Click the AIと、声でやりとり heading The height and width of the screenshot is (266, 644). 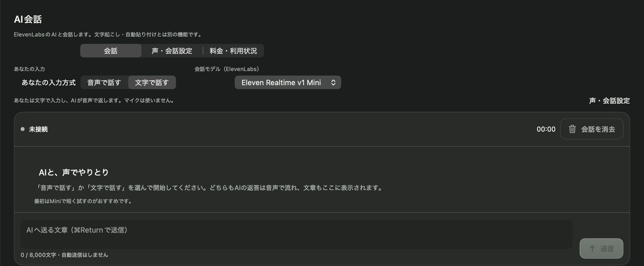pyautogui.click(x=74, y=172)
